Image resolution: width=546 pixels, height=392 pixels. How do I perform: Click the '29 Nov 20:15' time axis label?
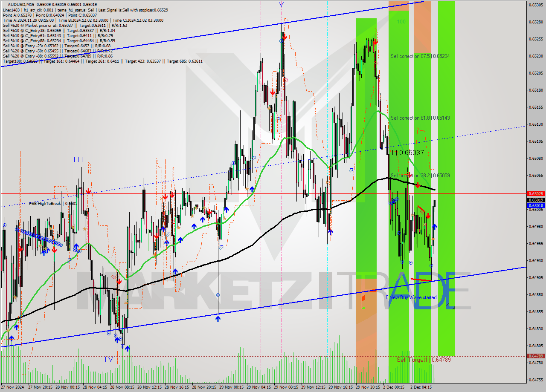[x=368, y=387]
